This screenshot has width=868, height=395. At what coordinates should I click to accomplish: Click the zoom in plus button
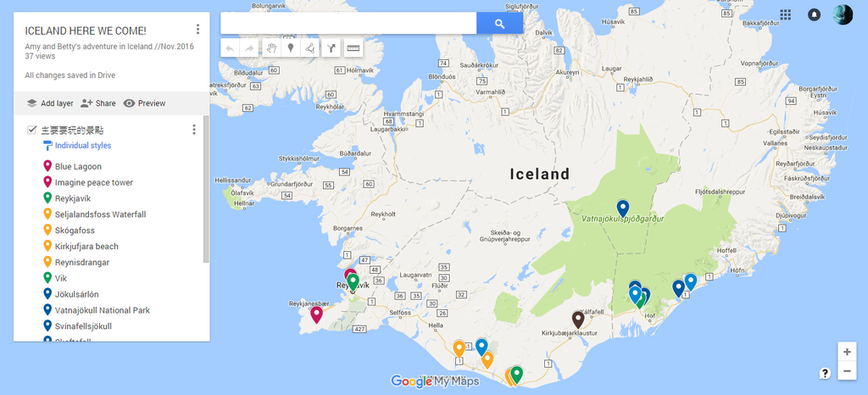click(x=847, y=352)
